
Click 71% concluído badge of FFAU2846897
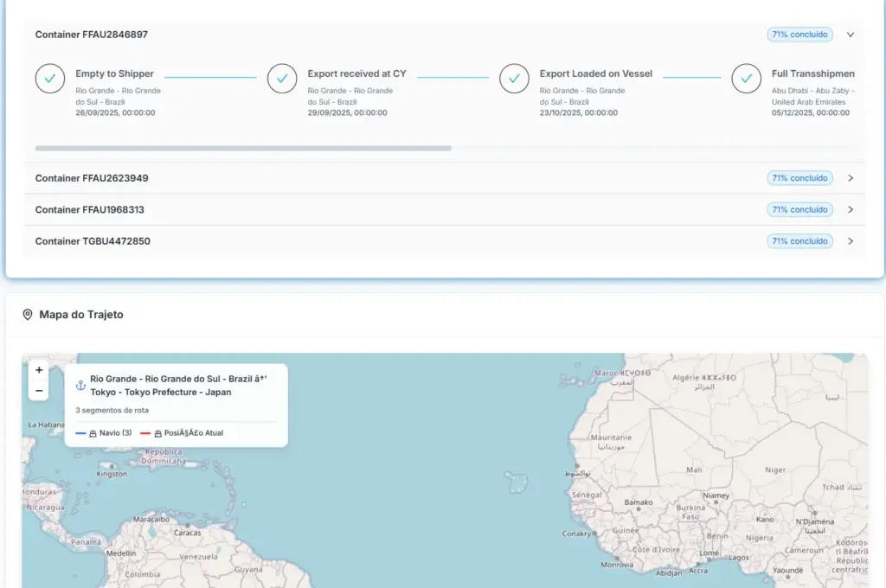(799, 35)
